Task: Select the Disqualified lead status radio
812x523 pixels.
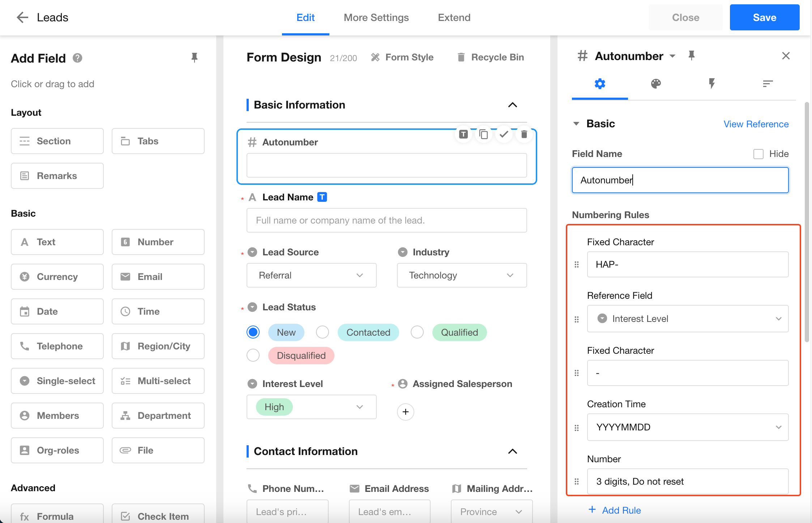Action: click(x=253, y=355)
